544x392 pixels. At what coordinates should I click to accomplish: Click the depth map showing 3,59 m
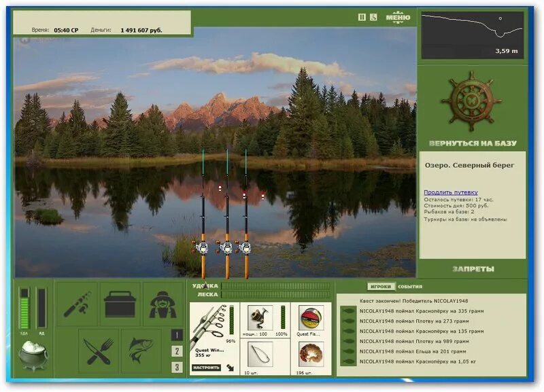[x=472, y=35]
